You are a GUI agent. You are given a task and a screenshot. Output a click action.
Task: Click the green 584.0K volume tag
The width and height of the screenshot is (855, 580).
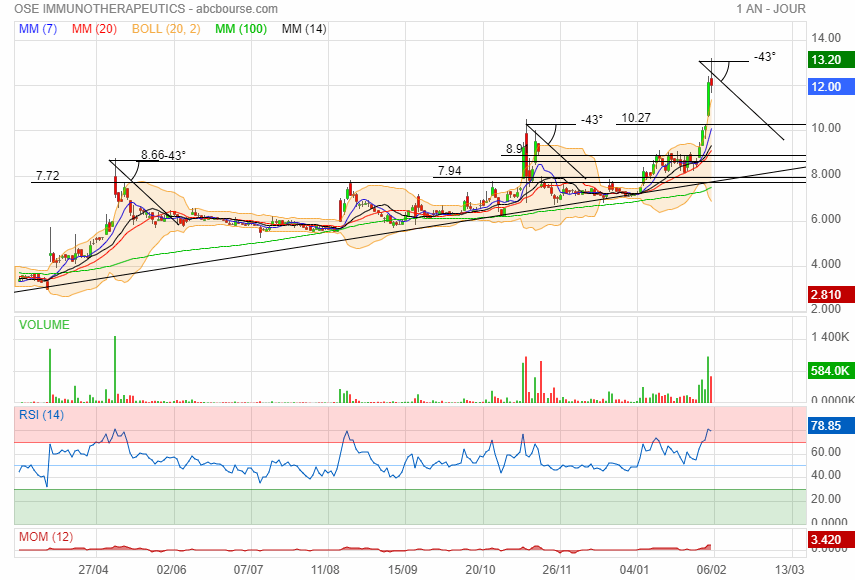829,371
